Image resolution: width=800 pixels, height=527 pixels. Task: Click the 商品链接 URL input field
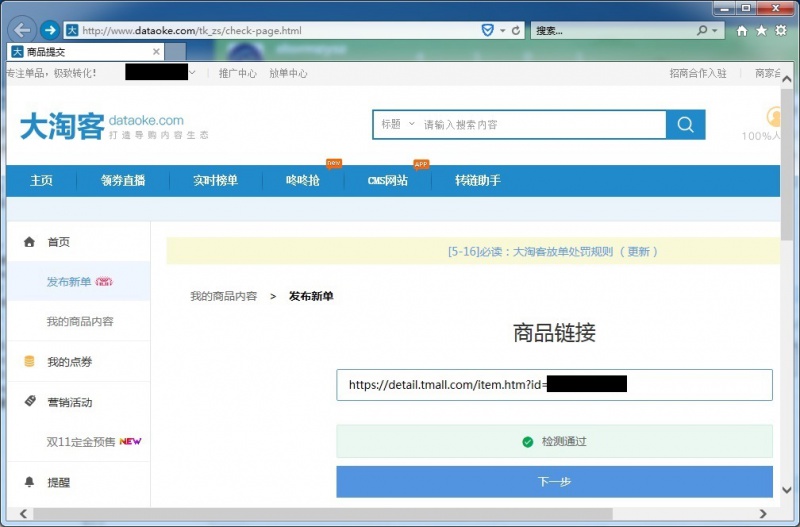pyautogui.click(x=555, y=385)
